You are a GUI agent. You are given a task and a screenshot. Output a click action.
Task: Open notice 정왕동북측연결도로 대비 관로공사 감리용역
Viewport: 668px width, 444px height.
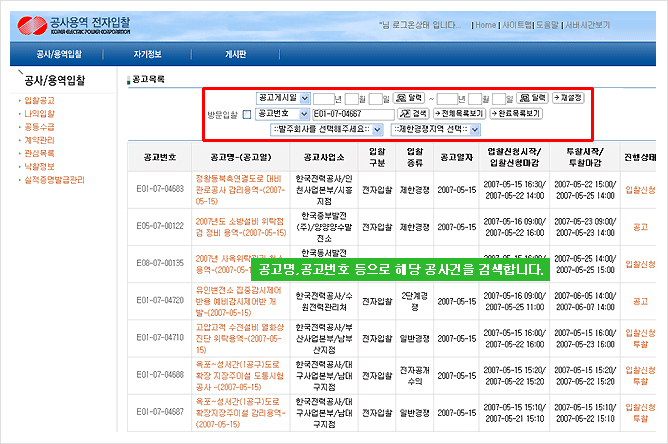[x=240, y=190]
